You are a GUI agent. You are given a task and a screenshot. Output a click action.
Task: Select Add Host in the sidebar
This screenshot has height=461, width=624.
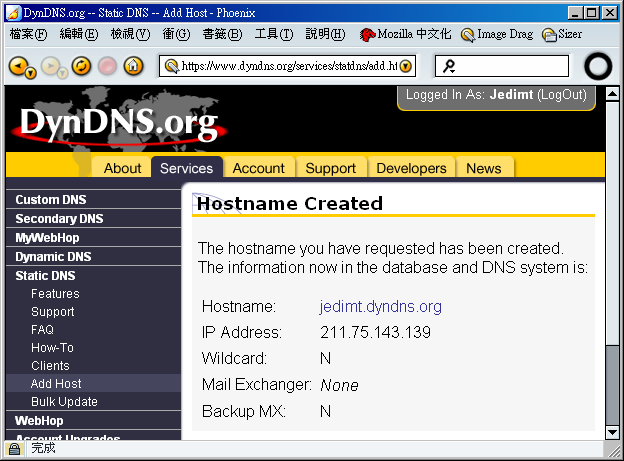click(94, 383)
